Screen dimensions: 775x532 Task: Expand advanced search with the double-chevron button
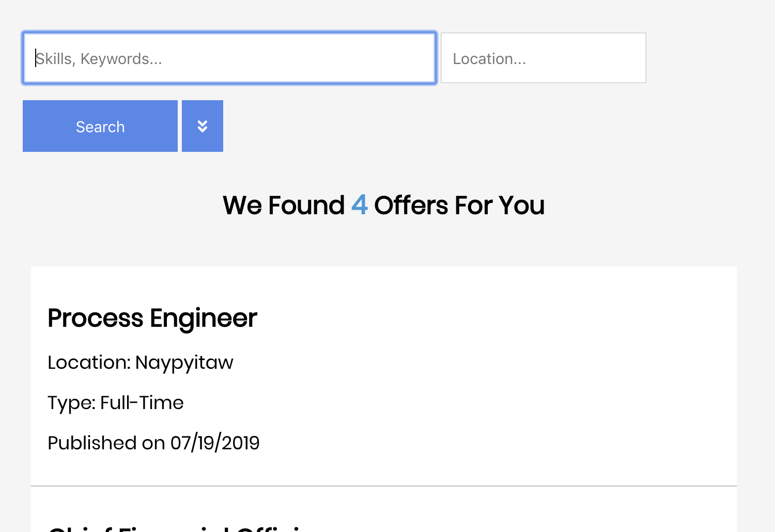coord(203,126)
